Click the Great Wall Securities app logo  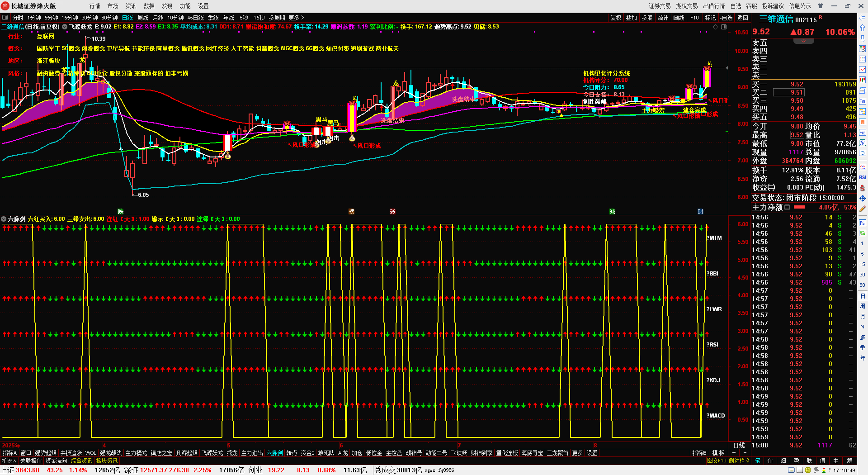[5, 6]
